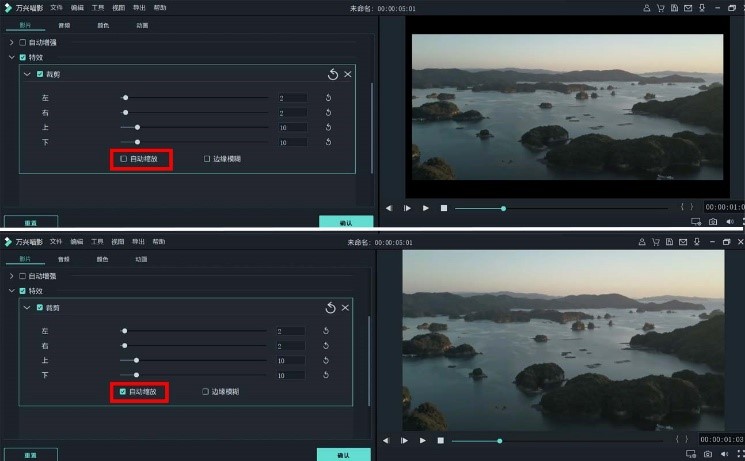Click the 确认 button in upper window
The image size is (745, 461).
[346, 221]
